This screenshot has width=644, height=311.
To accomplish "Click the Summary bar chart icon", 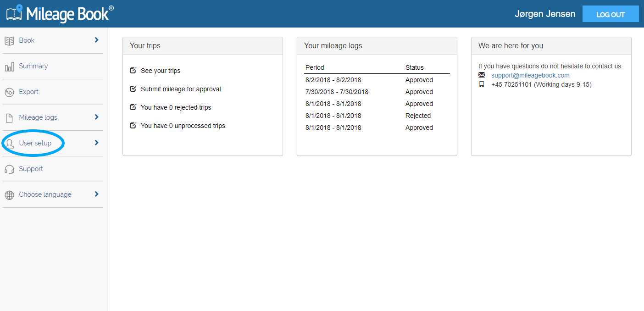I will (x=9, y=67).
